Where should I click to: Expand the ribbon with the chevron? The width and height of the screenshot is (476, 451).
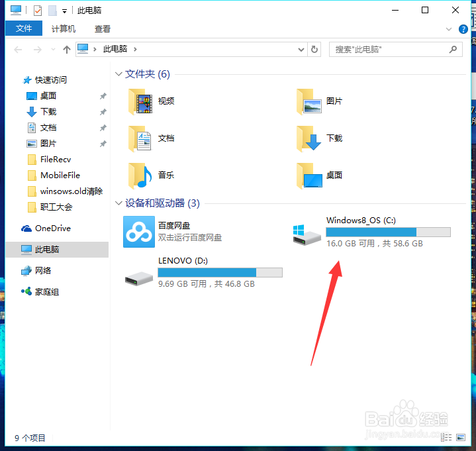tap(449, 29)
